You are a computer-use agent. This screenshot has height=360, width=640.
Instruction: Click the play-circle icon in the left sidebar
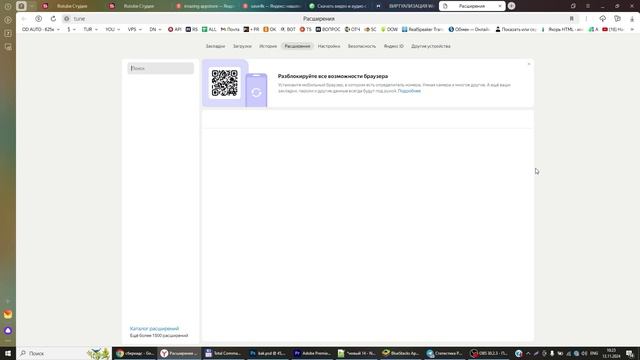[x=8, y=20]
